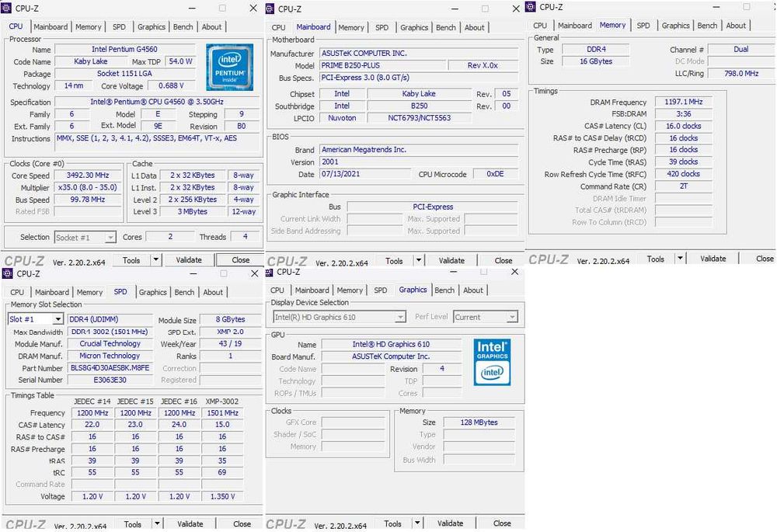Open the Tools arrow in the CPU window
777x532 pixels.
coord(155,259)
